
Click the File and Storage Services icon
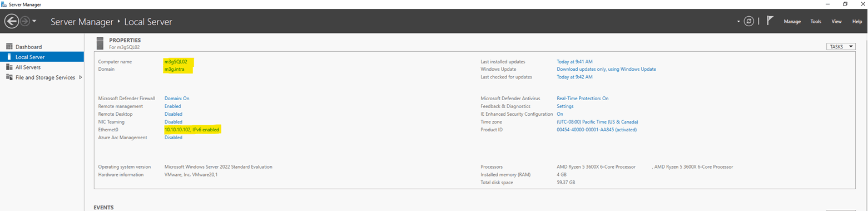[9, 77]
